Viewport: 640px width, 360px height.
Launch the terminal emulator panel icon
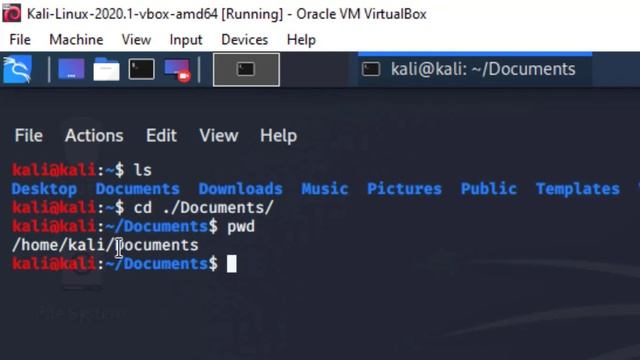pyautogui.click(x=141, y=69)
